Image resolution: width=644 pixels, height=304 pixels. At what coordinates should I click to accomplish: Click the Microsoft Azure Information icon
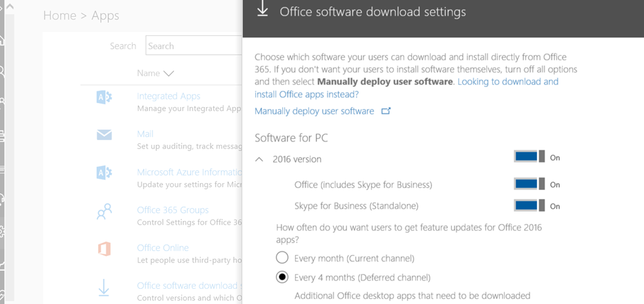[104, 172]
